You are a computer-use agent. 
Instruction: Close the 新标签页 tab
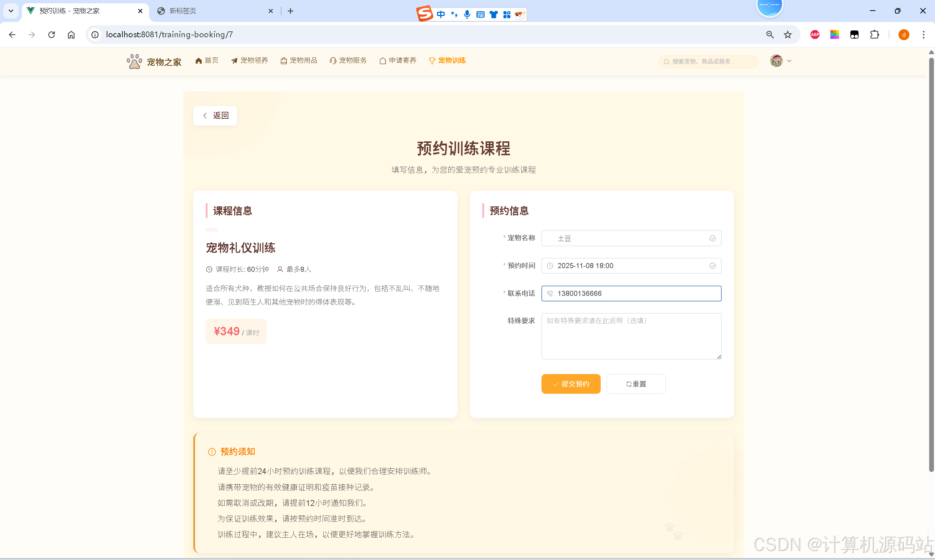tap(270, 11)
